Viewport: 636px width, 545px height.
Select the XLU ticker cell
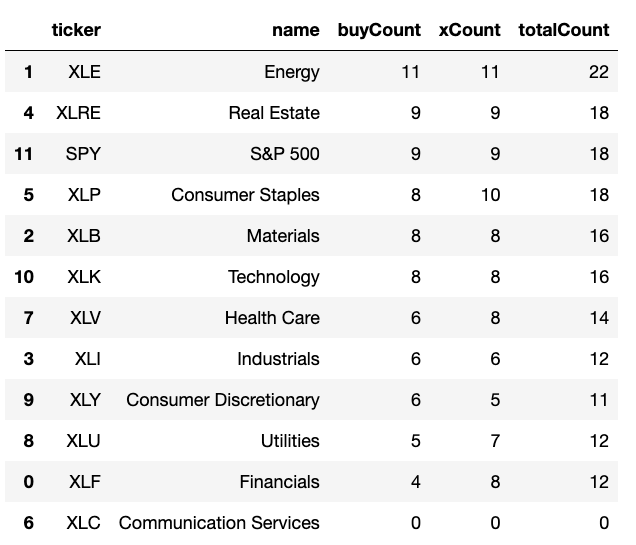coord(84,441)
